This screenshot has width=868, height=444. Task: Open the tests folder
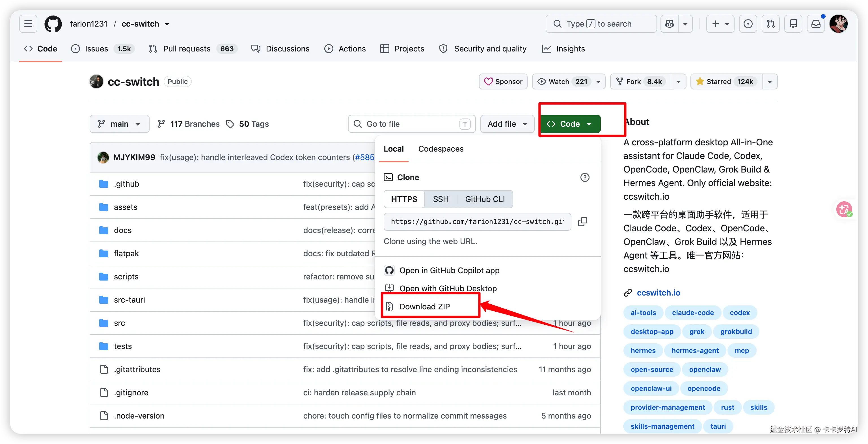(123, 346)
